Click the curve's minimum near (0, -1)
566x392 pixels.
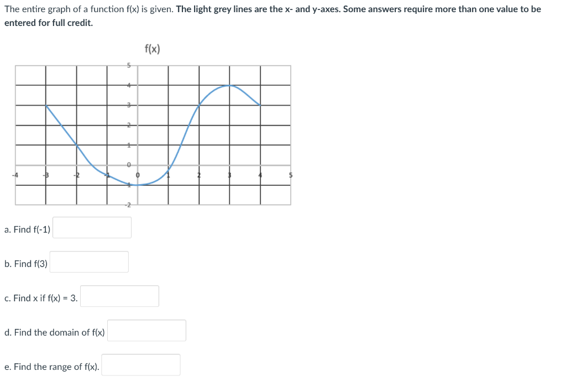pos(137,185)
